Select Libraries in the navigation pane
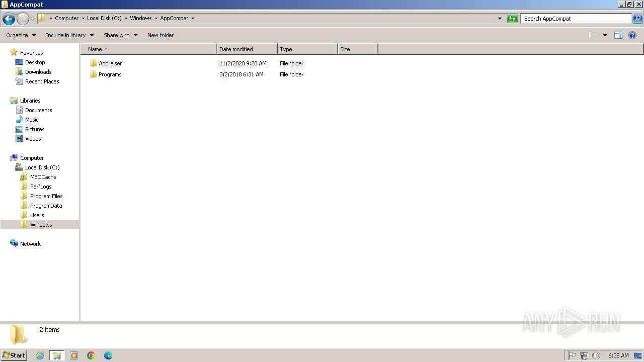 click(30, 101)
